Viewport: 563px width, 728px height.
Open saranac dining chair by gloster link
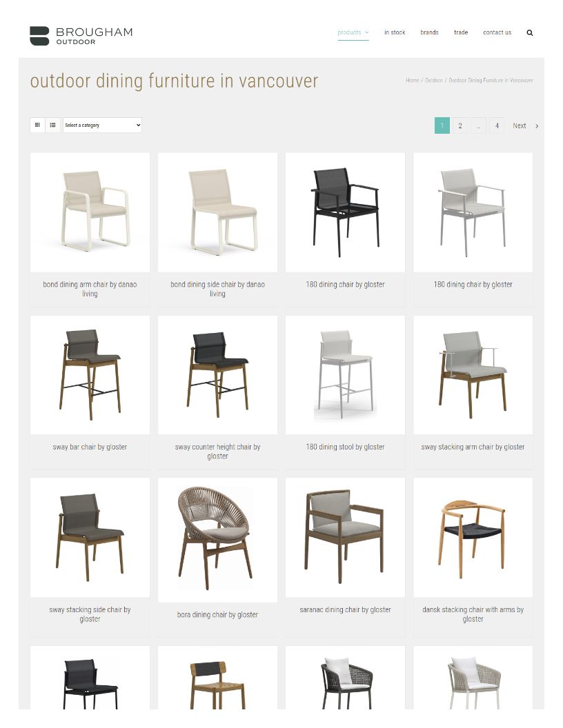[345, 609]
